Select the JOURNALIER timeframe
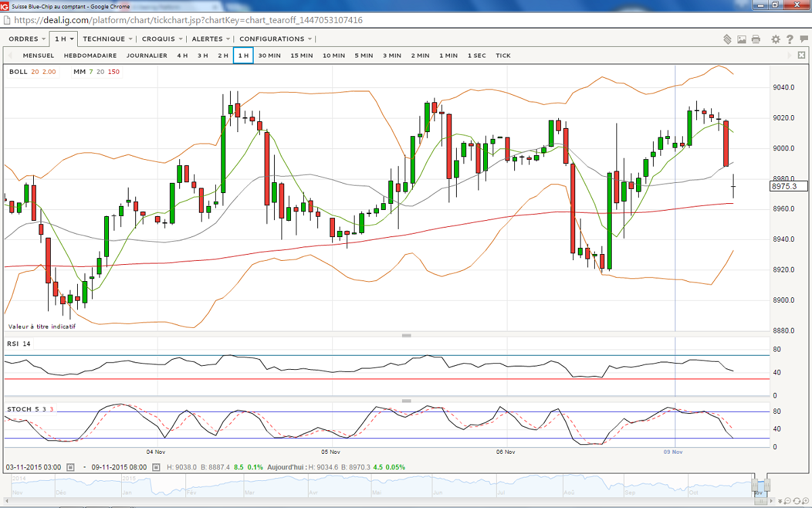 (147, 56)
